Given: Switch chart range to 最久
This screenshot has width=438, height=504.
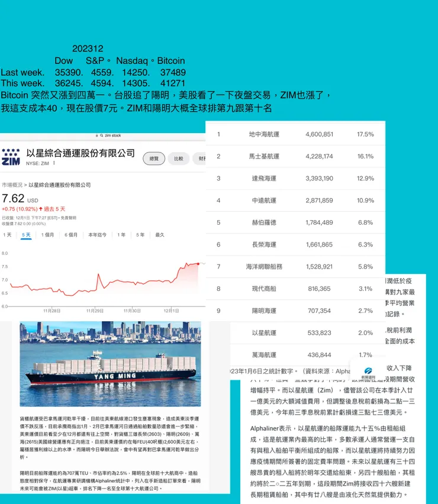Looking at the screenshot, I should pyautogui.click(x=160, y=235).
